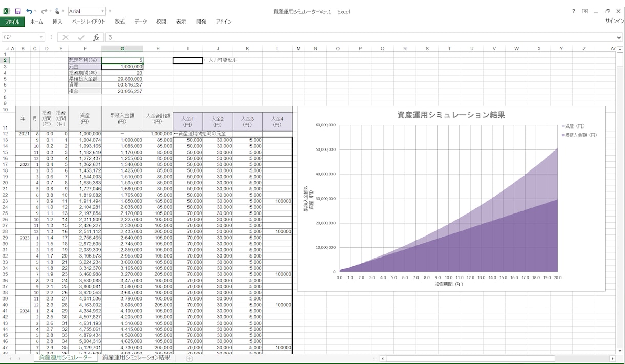Image resolution: width=625 pixels, height=364 pixels.
Task: Redo the last undone action
Action: pos(44,11)
